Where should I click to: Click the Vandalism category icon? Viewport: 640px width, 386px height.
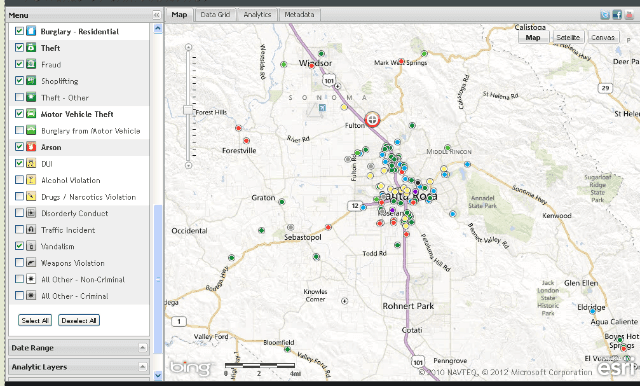(31, 246)
